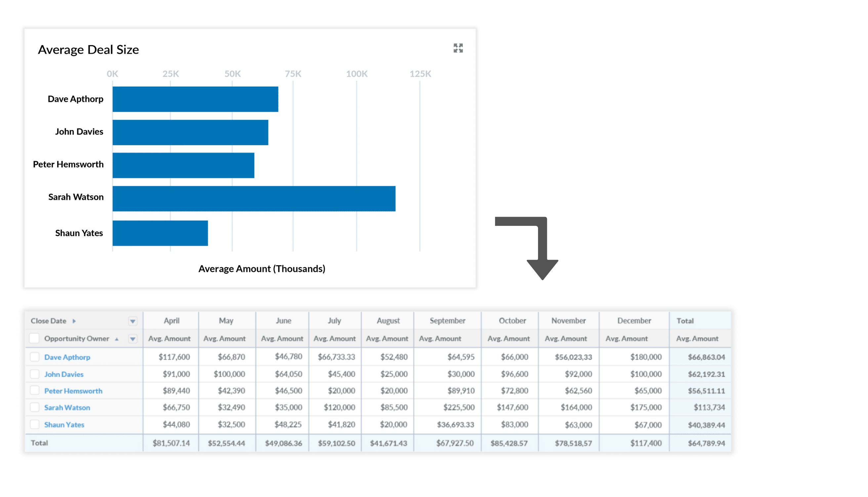Image resolution: width=868 pixels, height=497 pixels.
Task: Click the Sarah Watson chart bar
Action: tap(254, 199)
